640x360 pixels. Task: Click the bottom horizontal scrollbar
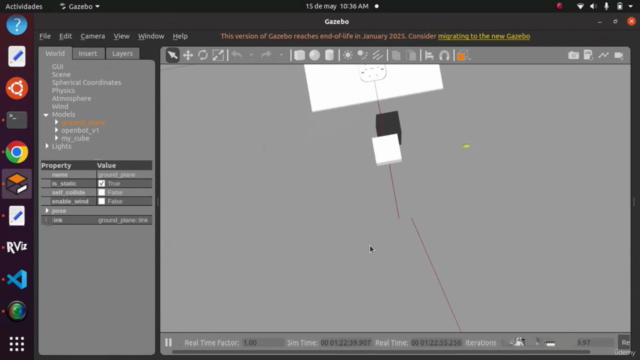point(381,352)
